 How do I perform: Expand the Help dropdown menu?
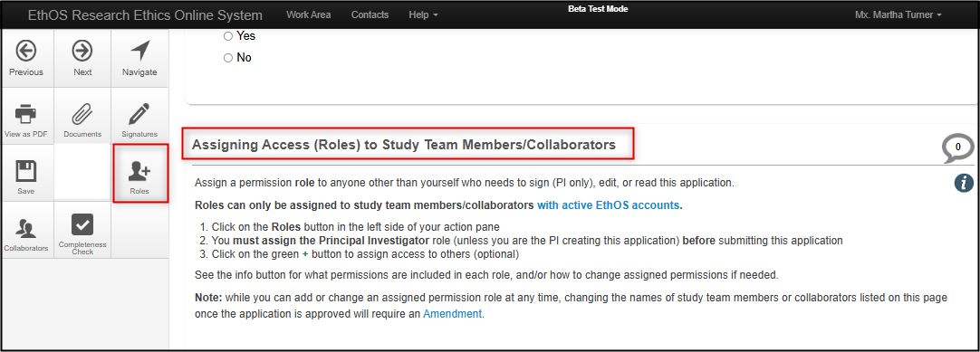(423, 15)
